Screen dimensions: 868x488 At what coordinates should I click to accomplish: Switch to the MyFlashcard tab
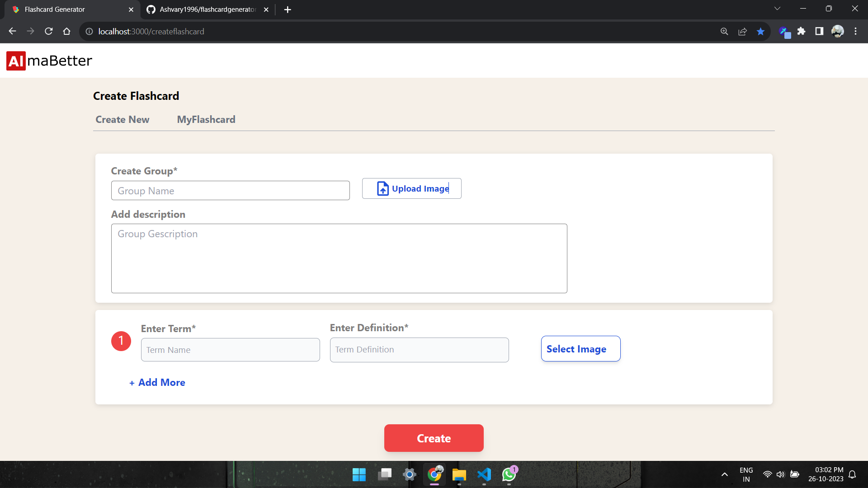coord(206,119)
